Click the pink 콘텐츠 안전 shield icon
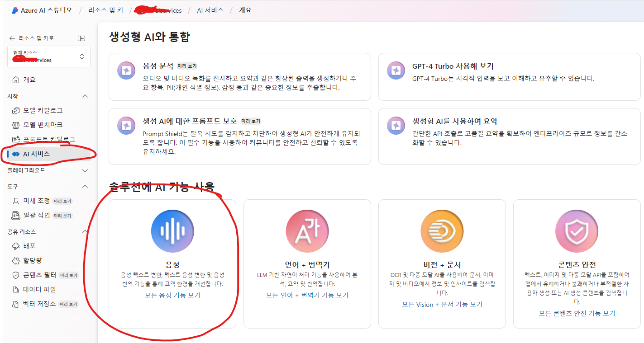 click(577, 231)
